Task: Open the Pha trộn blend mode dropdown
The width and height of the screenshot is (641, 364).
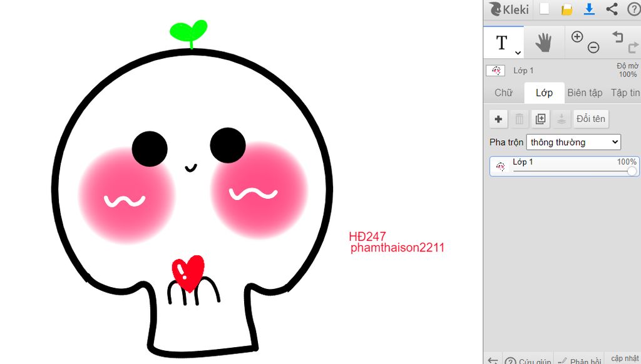Action: click(573, 142)
